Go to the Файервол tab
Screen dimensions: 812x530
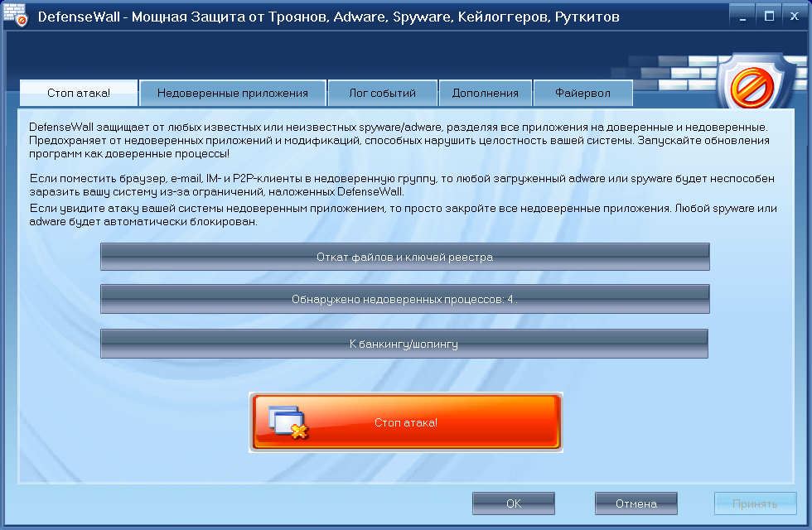[583, 93]
